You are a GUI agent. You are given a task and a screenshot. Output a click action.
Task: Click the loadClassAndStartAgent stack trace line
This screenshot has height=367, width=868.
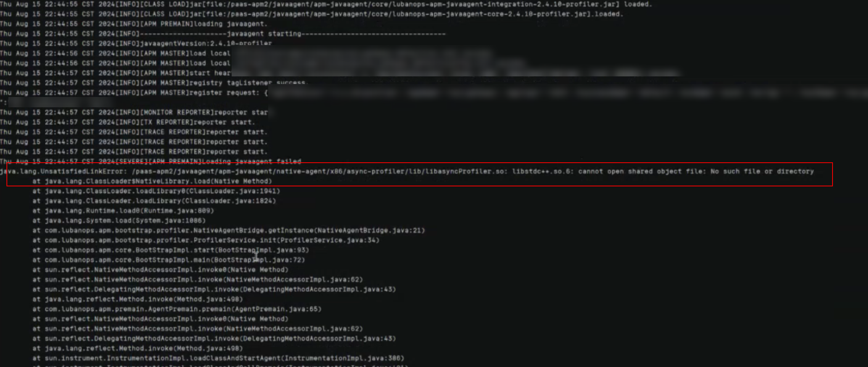pyautogui.click(x=218, y=358)
